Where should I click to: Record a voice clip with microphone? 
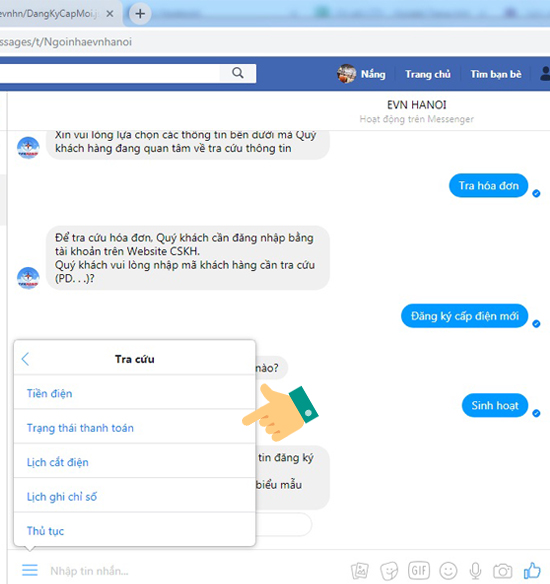[475, 571]
